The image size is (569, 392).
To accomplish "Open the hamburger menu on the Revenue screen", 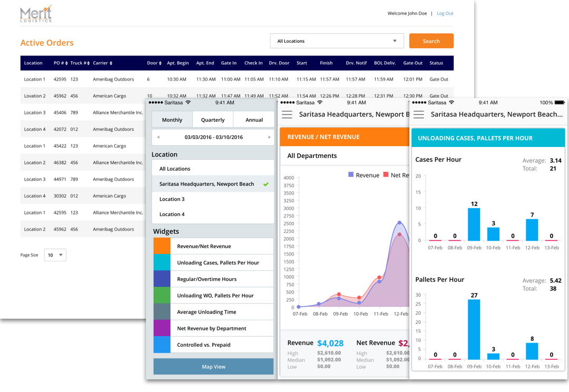I will click(287, 114).
